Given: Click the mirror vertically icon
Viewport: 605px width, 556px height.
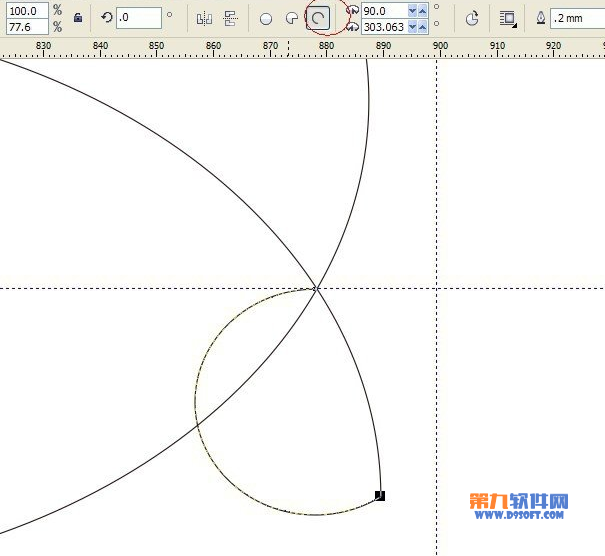Looking at the screenshot, I should click(x=230, y=19).
